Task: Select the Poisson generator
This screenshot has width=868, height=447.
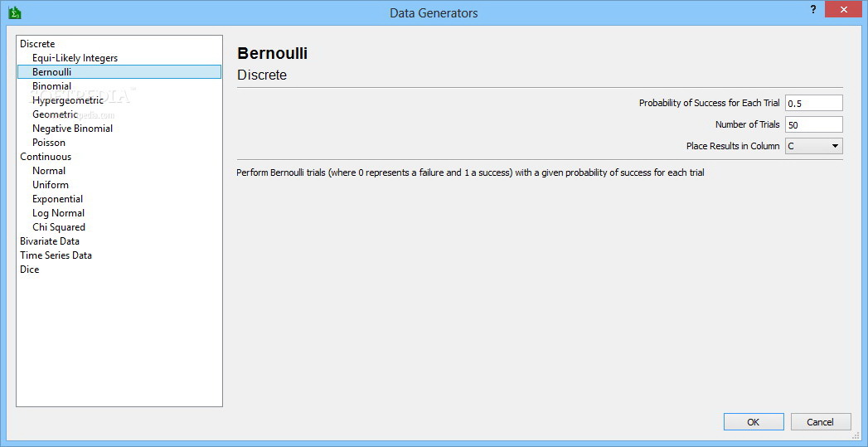Action: [49, 143]
